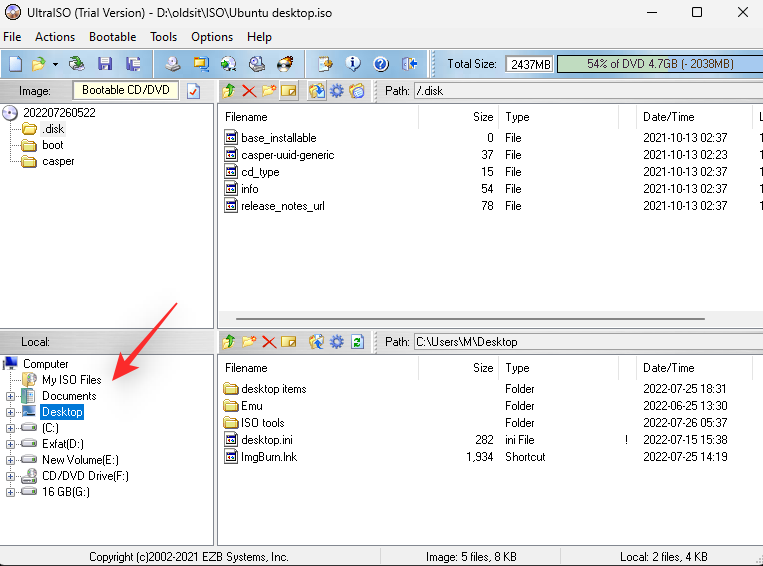
Task: Click the blue info bubble icon
Action: point(353,64)
